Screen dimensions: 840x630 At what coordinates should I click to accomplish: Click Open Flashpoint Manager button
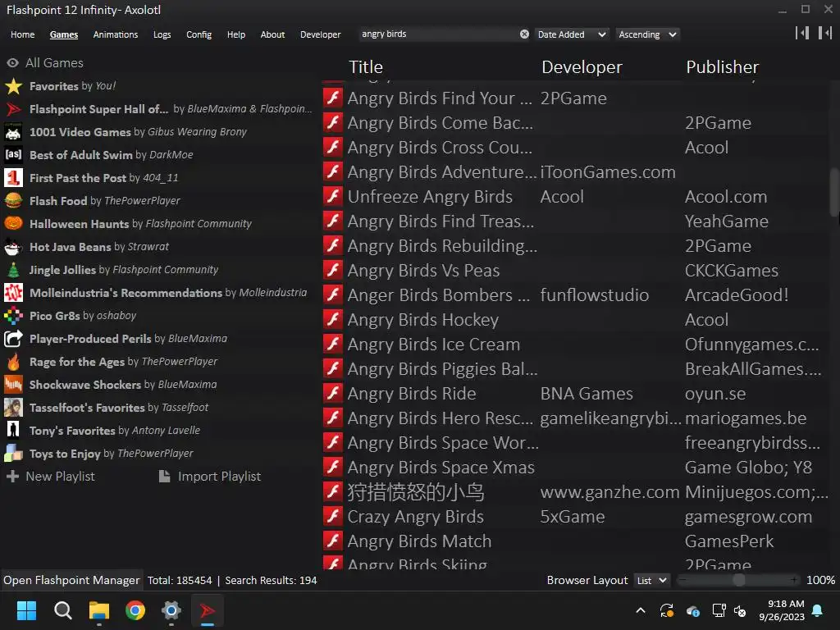pyautogui.click(x=71, y=580)
